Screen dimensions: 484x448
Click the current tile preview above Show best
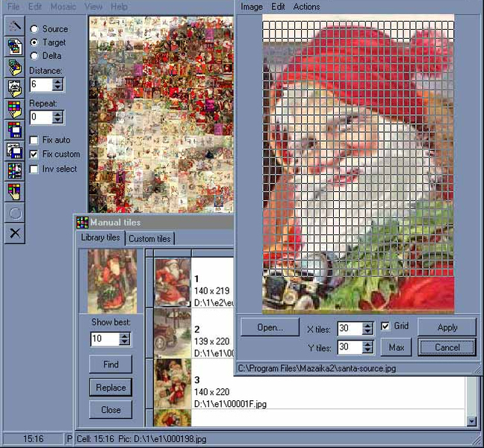pos(112,281)
